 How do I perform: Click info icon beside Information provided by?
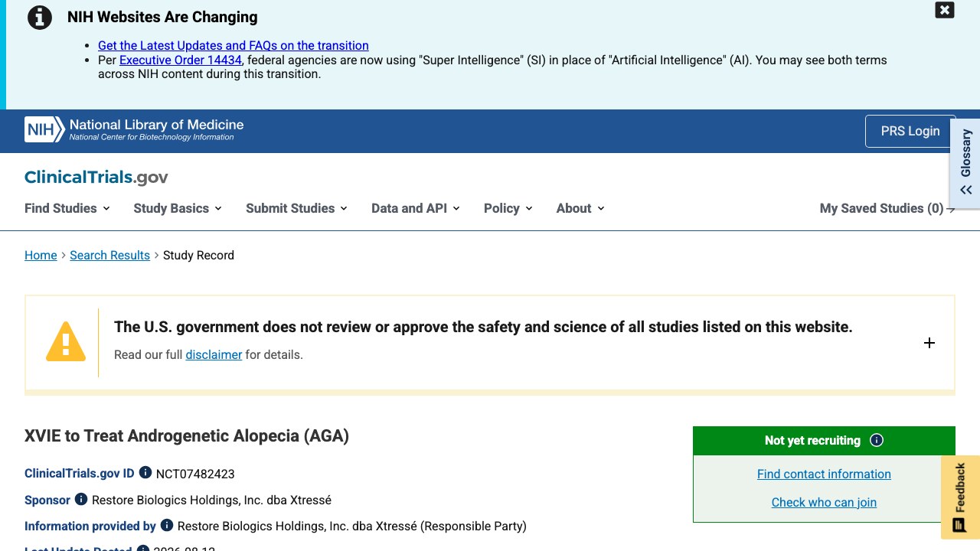coord(167,525)
